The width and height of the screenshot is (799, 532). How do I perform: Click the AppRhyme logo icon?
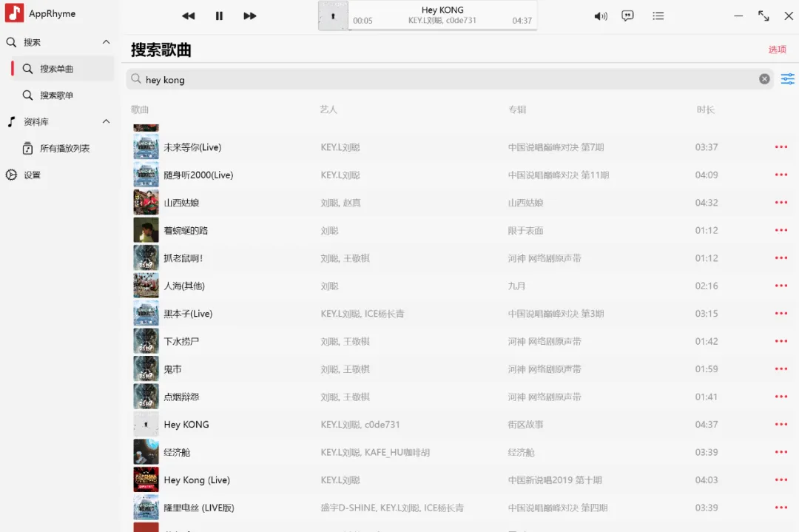tap(14, 13)
